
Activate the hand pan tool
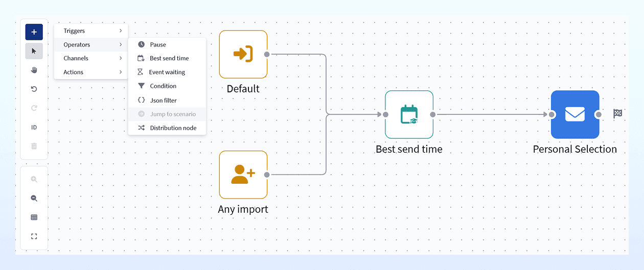tap(34, 70)
